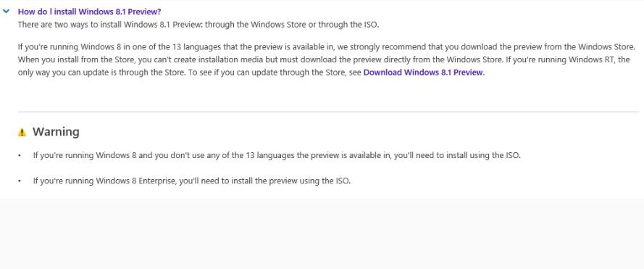Click the bullet marker before the 13 languages note
Viewport: 644px width, 269px height.
(x=20, y=157)
